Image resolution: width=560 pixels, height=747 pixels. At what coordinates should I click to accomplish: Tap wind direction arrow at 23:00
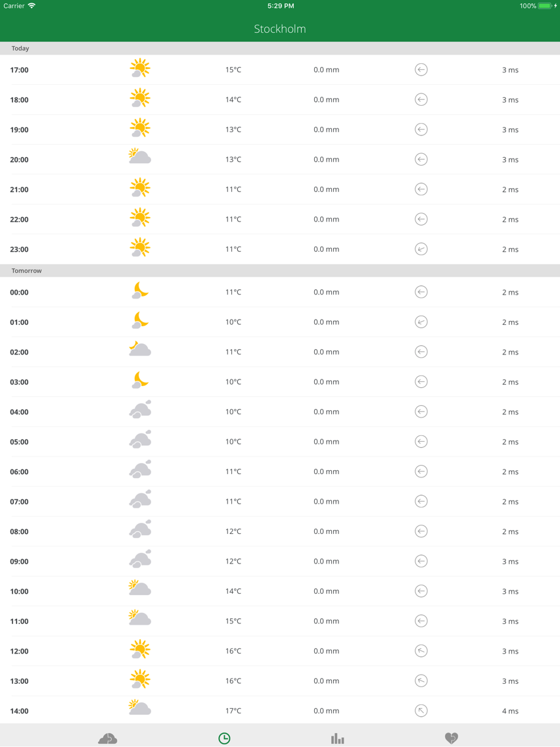pyautogui.click(x=421, y=249)
